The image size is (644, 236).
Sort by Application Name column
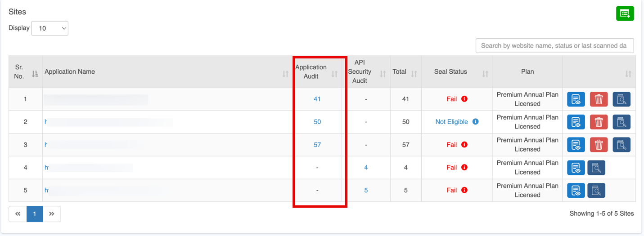click(x=285, y=74)
